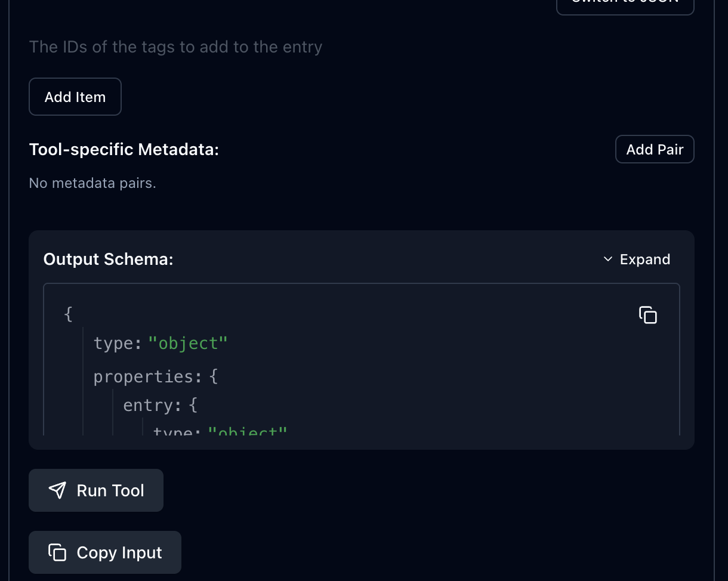Click the copy icon in Output Schema box

click(x=647, y=314)
